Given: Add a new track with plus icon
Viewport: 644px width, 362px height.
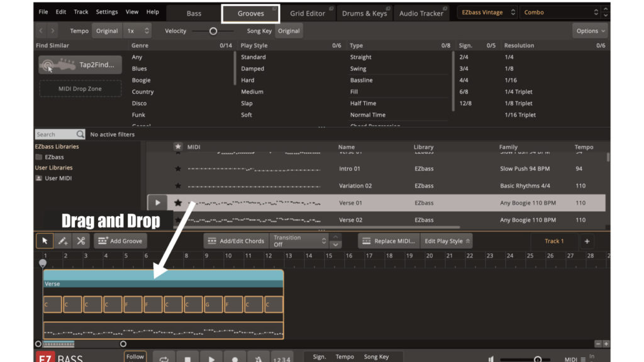Looking at the screenshot, I should (x=587, y=241).
